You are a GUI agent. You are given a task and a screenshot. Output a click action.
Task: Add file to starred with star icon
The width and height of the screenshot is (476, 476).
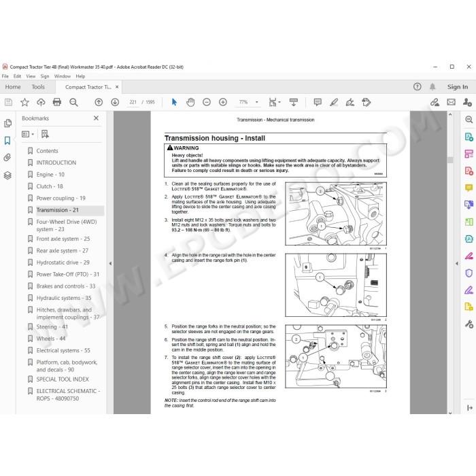(x=24, y=102)
